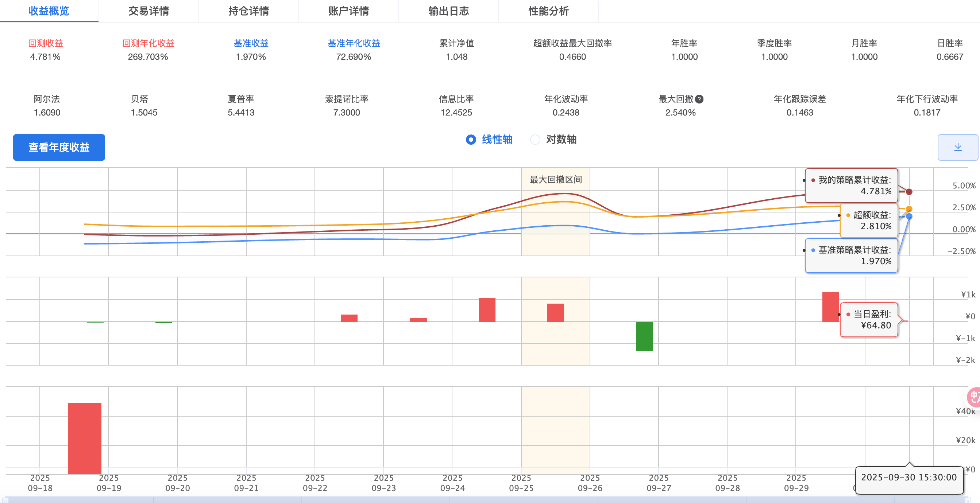Click the pink floating assistant icon at right edge
Image resolution: width=980 pixels, height=503 pixels.
coord(974,397)
